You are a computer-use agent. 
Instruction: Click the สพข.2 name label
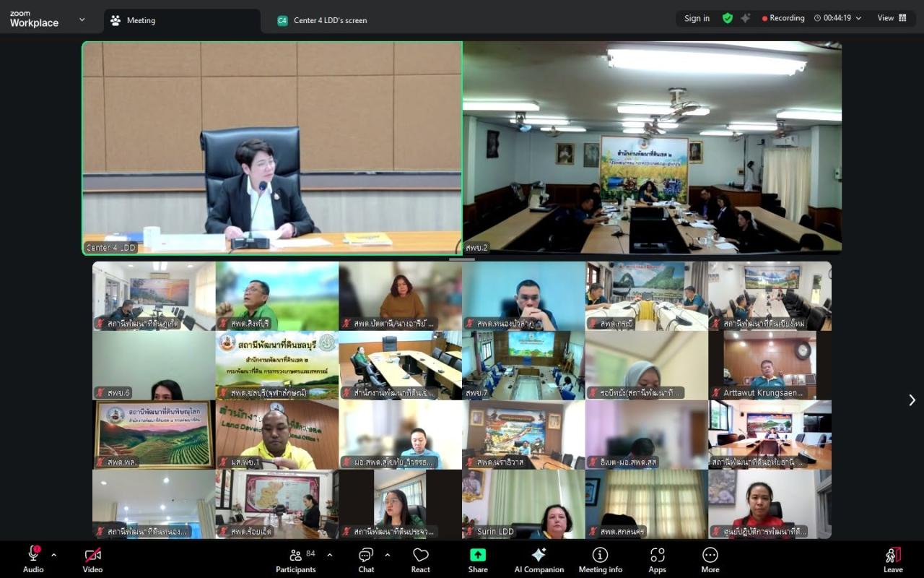pyautogui.click(x=476, y=248)
